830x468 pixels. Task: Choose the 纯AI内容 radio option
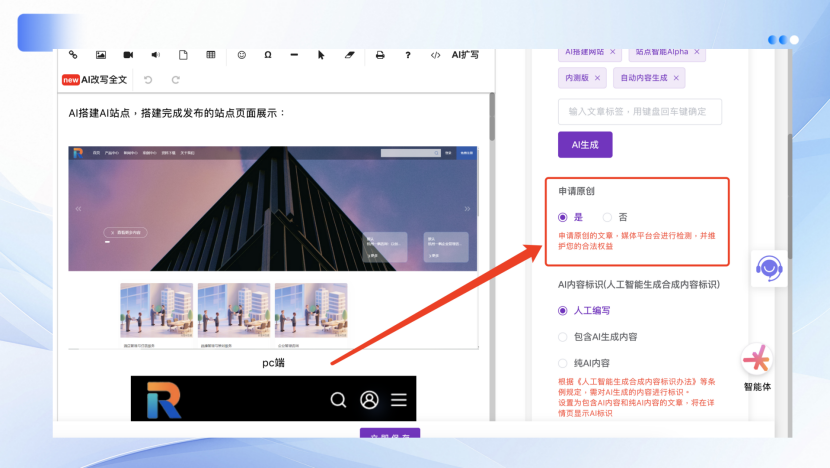[x=563, y=363]
